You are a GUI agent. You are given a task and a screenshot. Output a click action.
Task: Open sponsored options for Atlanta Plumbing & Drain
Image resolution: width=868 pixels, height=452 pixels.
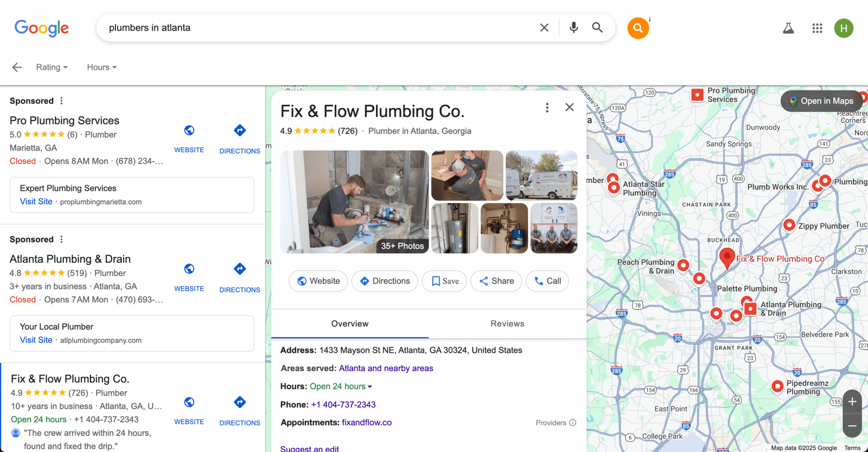(61, 240)
